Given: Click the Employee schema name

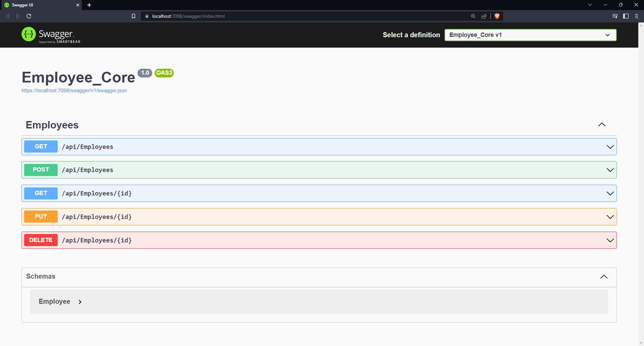Looking at the screenshot, I should click(54, 301).
